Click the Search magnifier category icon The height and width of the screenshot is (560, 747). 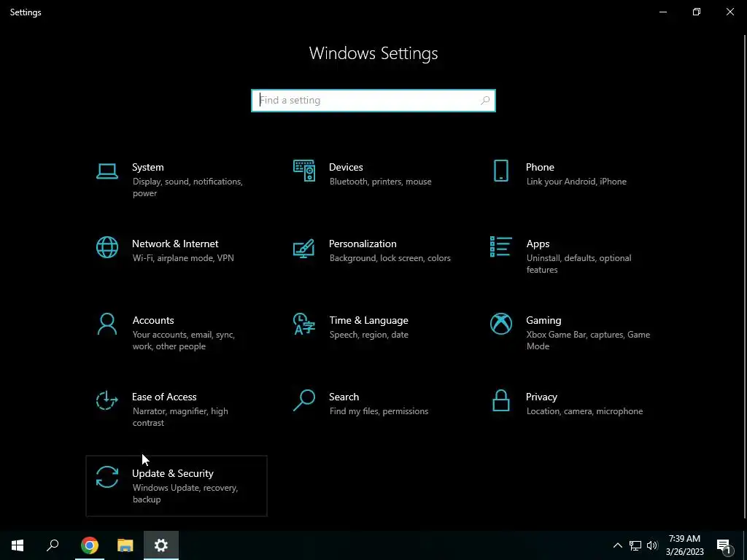(304, 400)
